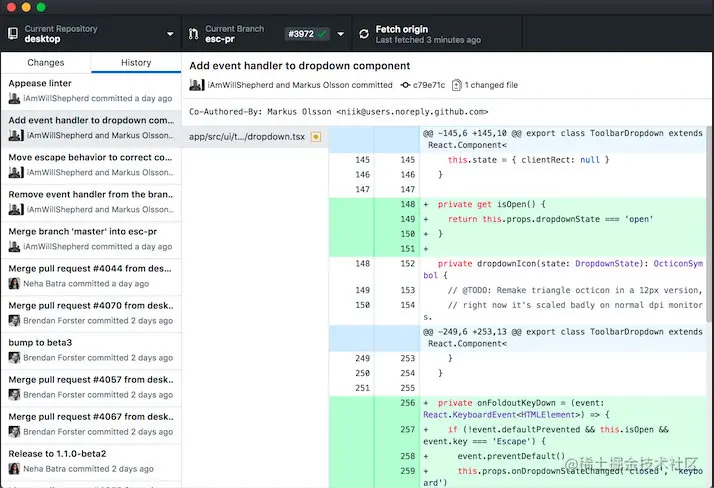This screenshot has width=714, height=488.
Task: Click the commit hash c79e71c
Action: [x=428, y=85]
